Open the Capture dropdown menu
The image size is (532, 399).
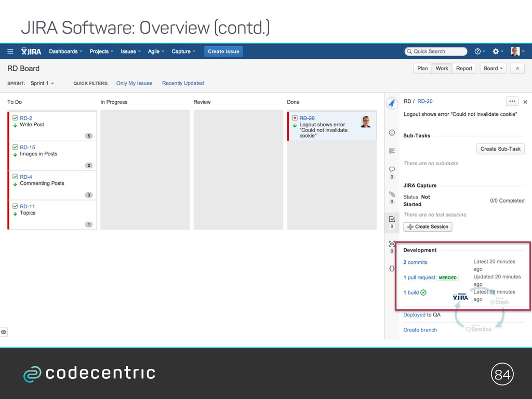pyautogui.click(x=183, y=51)
